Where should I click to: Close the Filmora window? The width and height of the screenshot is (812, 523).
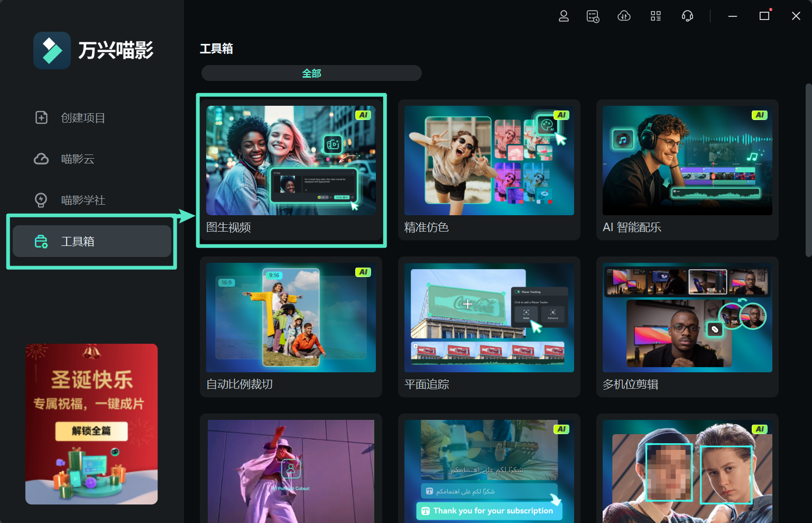click(x=796, y=16)
